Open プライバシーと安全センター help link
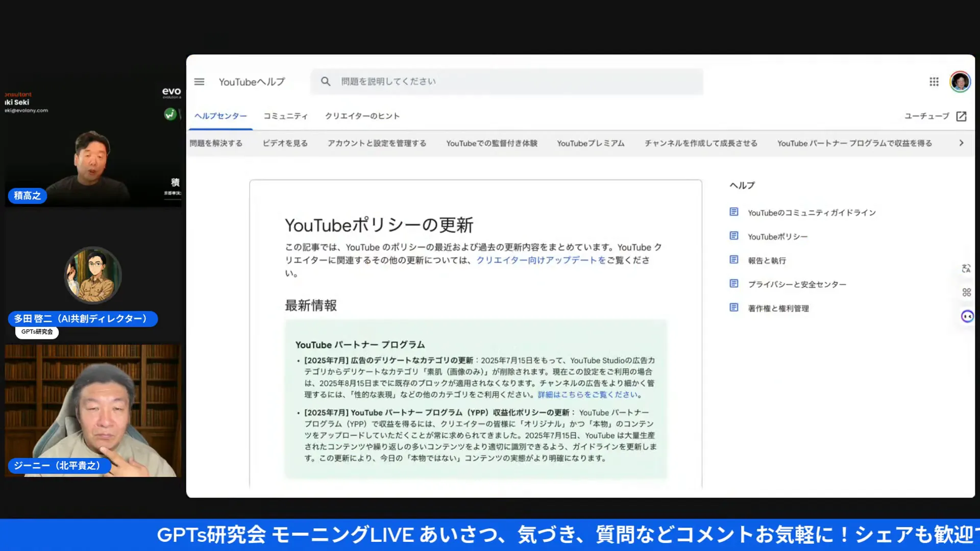Viewport: 980px width, 551px height. (x=797, y=285)
